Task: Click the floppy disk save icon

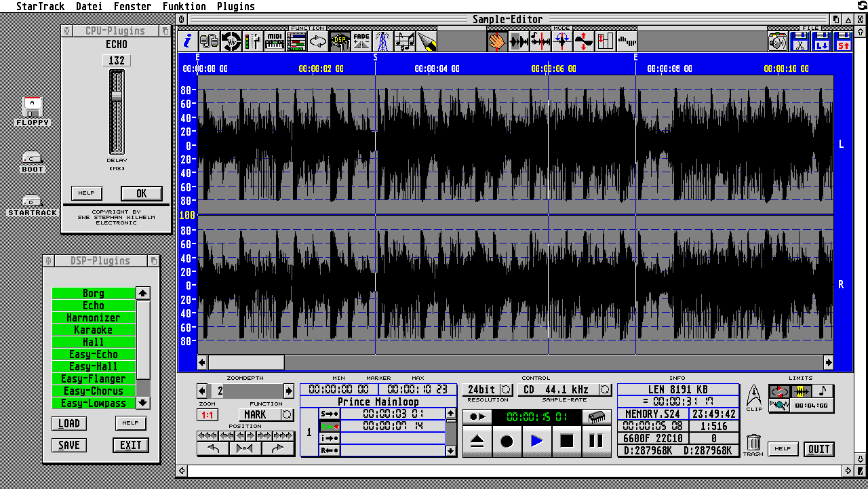Action: pos(843,41)
